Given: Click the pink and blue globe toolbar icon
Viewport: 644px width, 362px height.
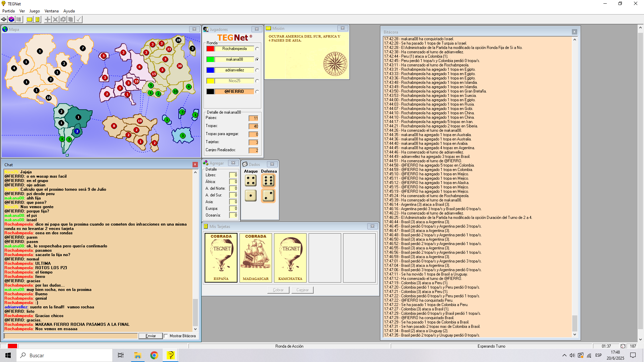Looking at the screenshot, I should tap(11, 19).
